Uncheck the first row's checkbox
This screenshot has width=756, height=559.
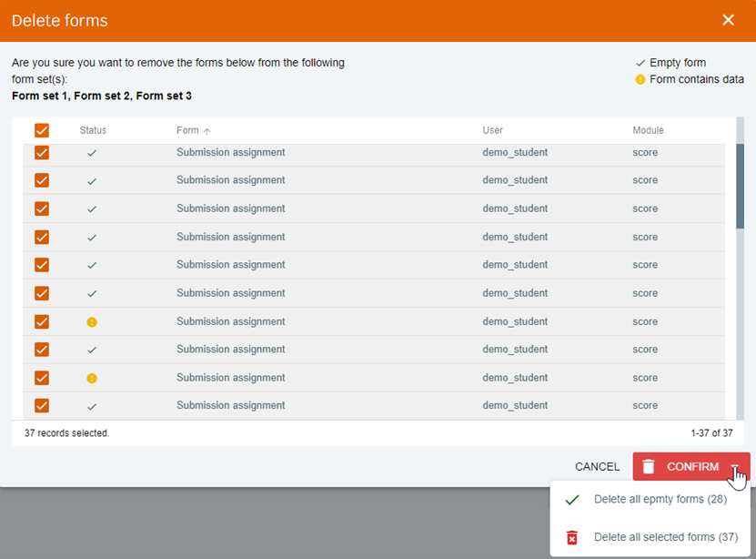[42, 152]
